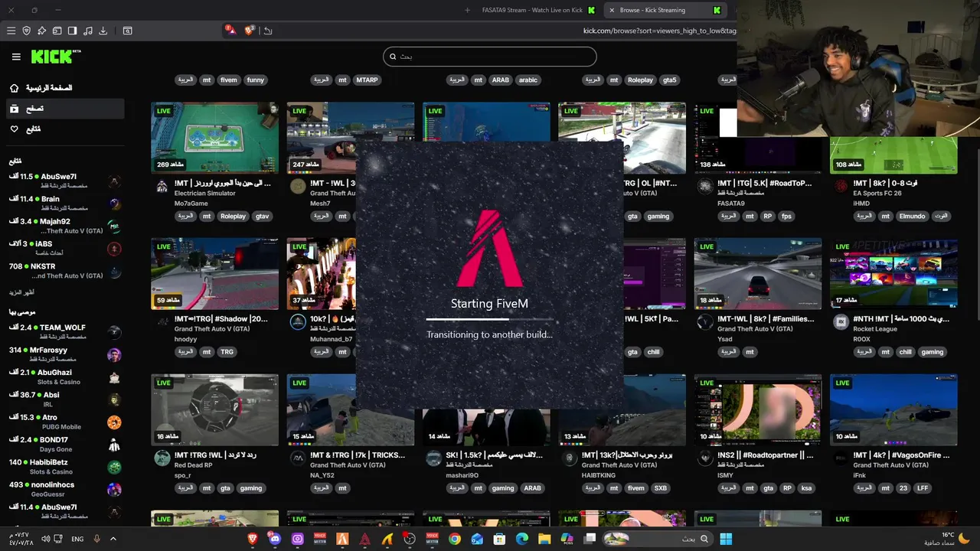
Task: Select تصفح in Kick sidebar
Action: tap(65, 109)
